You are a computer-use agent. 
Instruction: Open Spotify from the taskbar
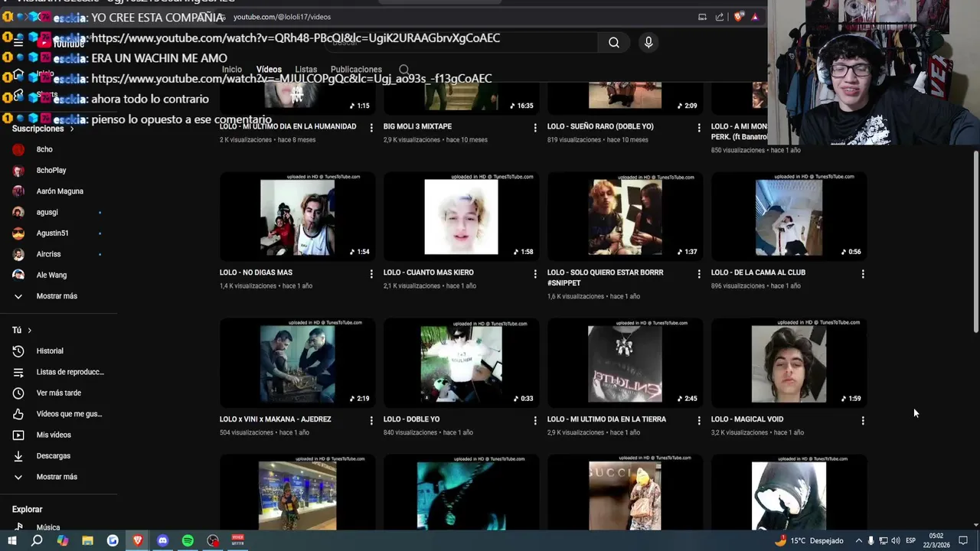(x=188, y=540)
